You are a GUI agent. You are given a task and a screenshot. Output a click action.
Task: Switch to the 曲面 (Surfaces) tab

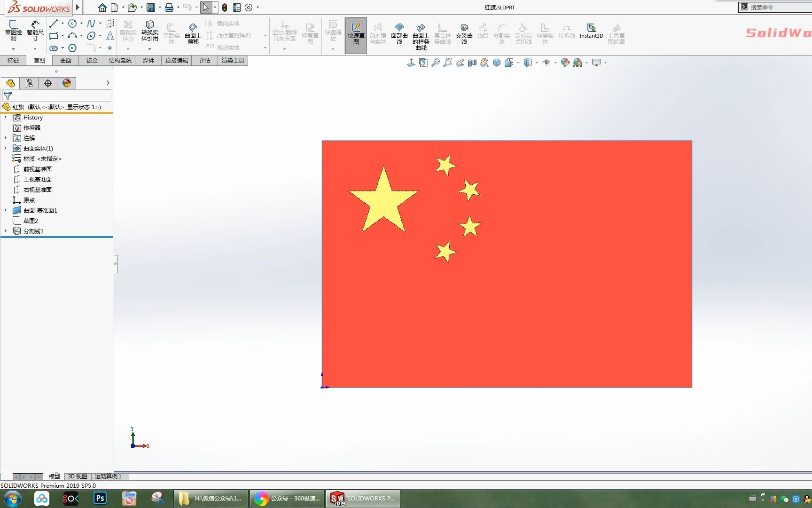(x=66, y=60)
